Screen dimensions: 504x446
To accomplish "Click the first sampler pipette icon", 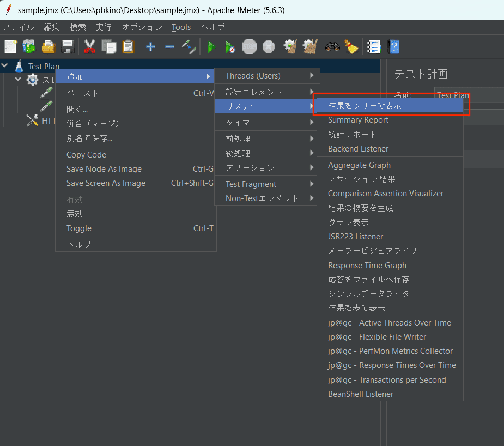I will (x=46, y=93).
